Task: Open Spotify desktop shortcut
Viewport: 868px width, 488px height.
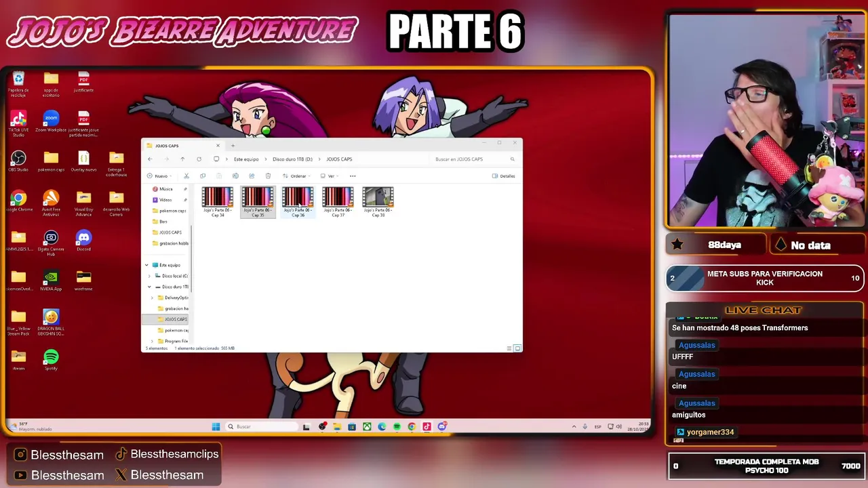Action: click(51, 360)
